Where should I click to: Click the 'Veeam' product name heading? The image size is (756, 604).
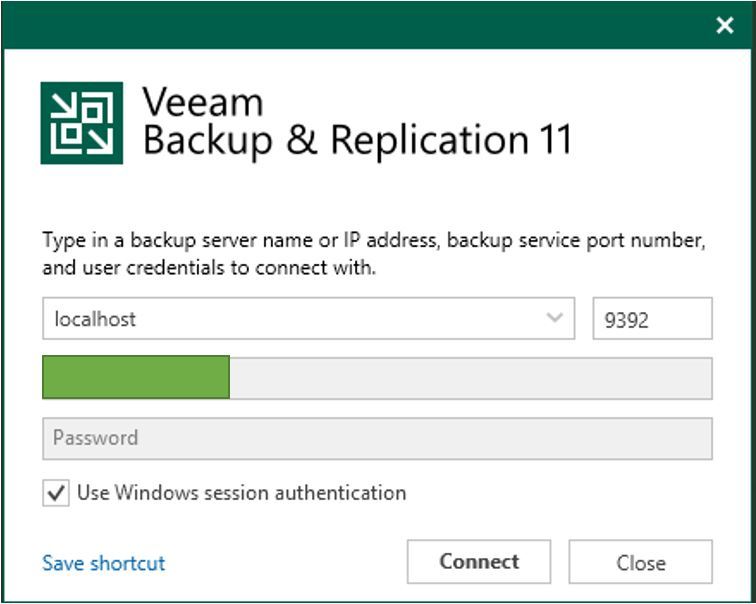(203, 102)
